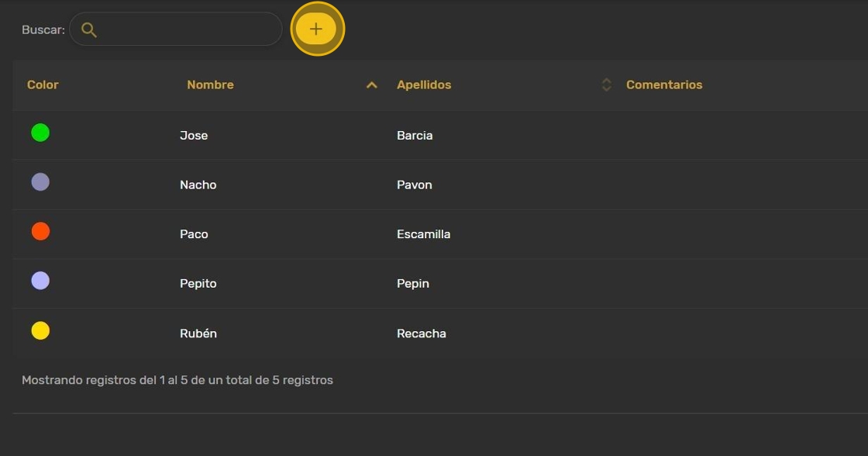Image resolution: width=868 pixels, height=456 pixels.
Task: Toggle the Nombre ascending sort arrow
Action: coord(372,85)
